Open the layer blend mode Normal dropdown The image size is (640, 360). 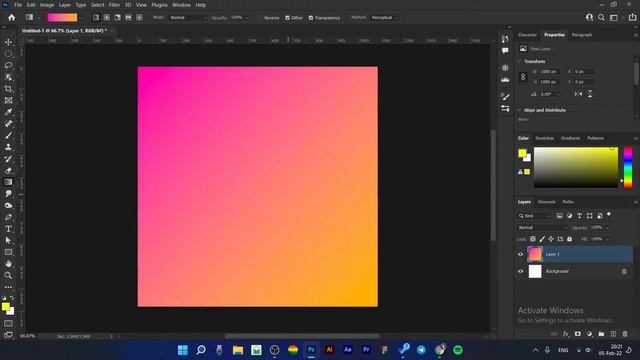pyautogui.click(x=542, y=227)
